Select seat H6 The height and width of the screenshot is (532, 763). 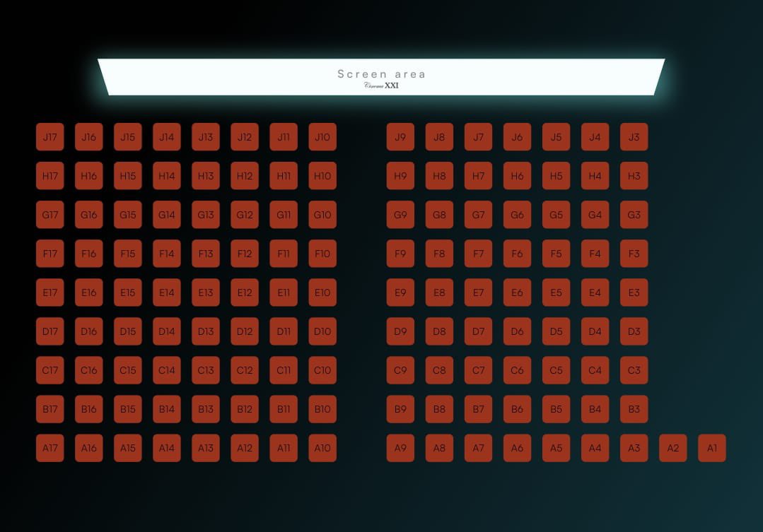pyautogui.click(x=517, y=175)
